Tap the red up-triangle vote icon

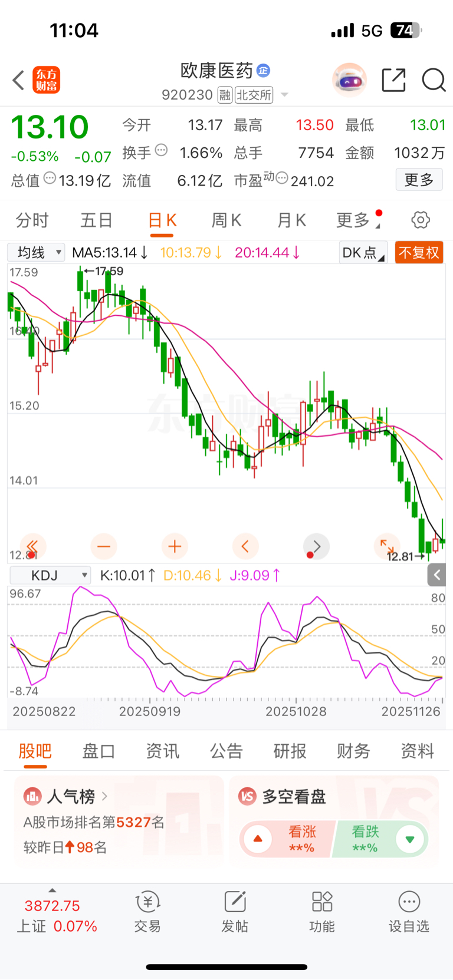coord(258,839)
